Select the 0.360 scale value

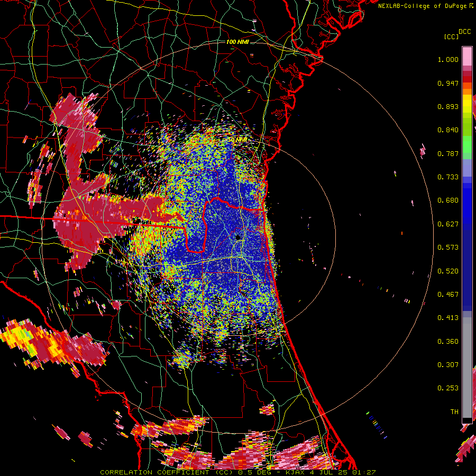(448, 342)
